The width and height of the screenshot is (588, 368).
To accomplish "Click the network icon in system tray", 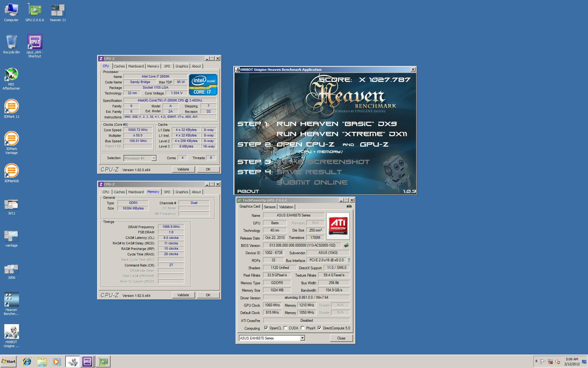I will coord(550,362).
